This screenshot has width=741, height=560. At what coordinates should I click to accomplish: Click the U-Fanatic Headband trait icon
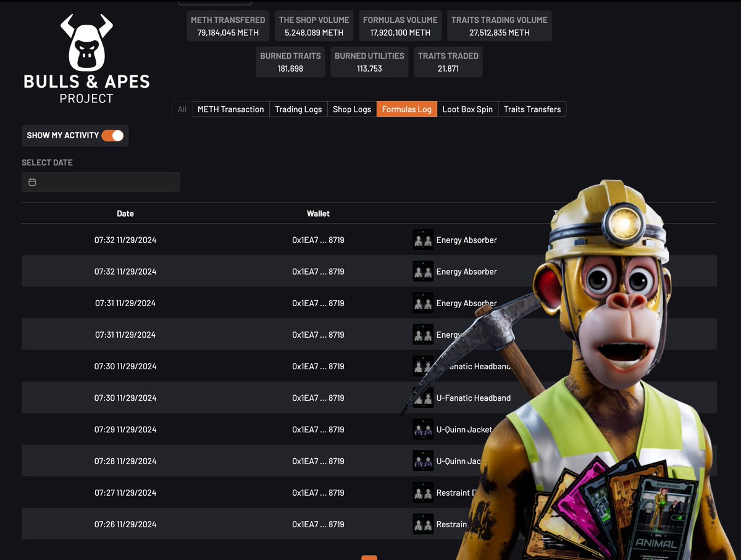click(x=423, y=397)
